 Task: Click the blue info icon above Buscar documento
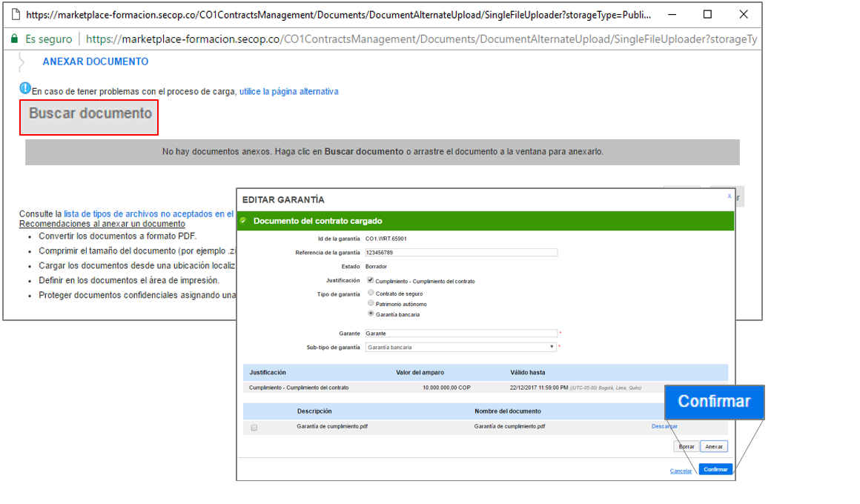[x=24, y=88]
